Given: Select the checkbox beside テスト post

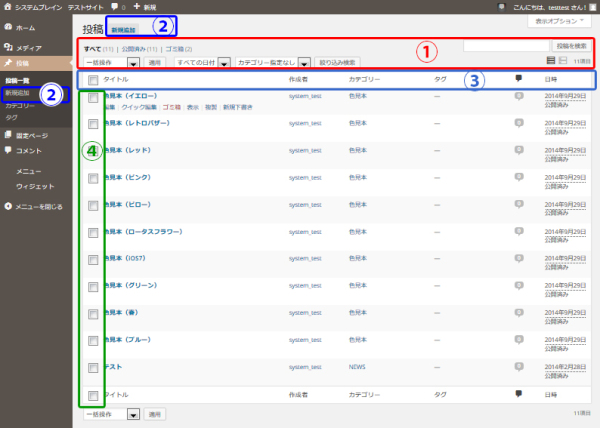Looking at the screenshot, I should click(93, 366).
